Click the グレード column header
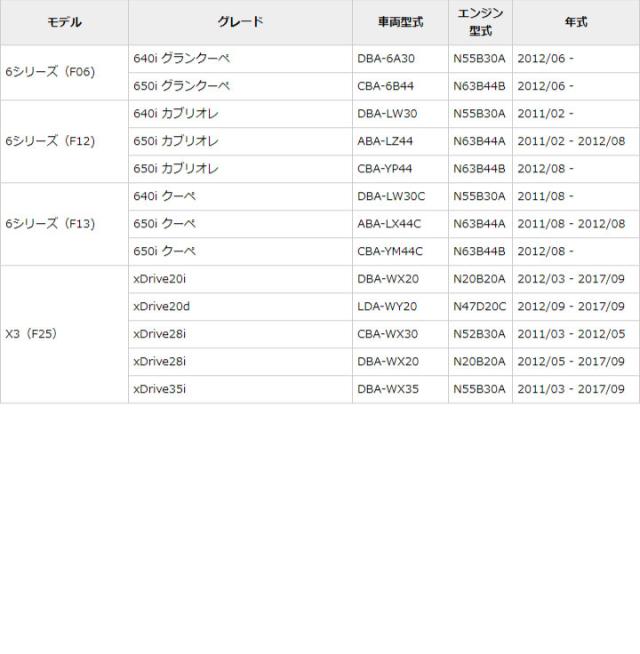The image size is (640, 654). (x=240, y=22)
